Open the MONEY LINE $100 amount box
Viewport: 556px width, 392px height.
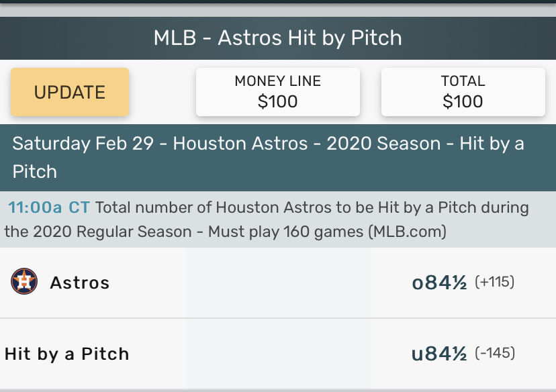[x=278, y=92]
